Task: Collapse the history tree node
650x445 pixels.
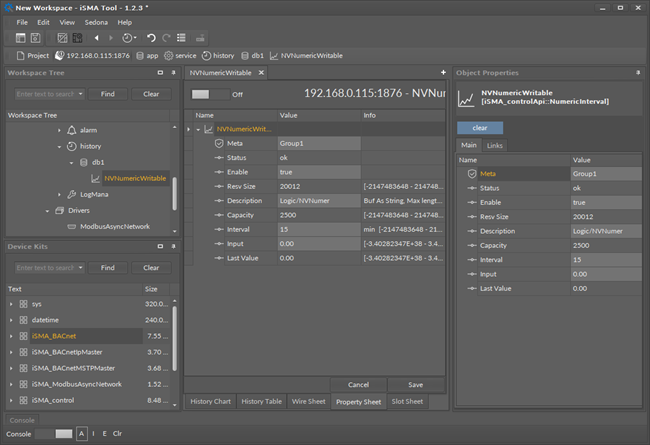Action: coord(58,146)
